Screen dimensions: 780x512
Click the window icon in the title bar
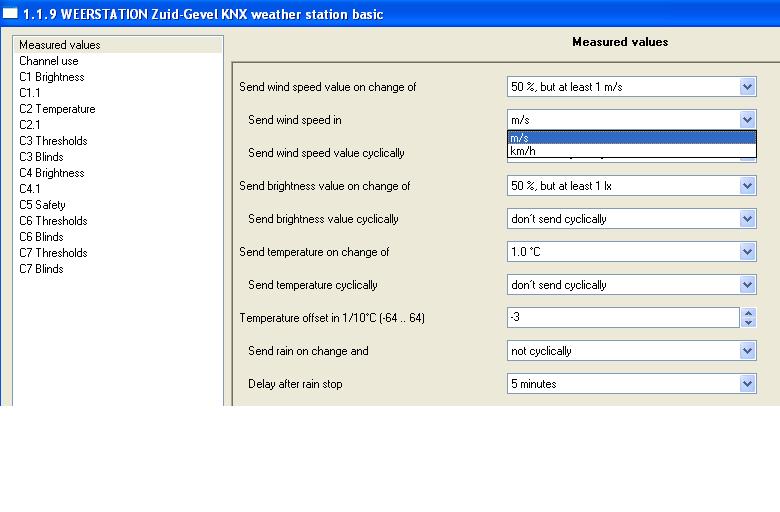10,15
